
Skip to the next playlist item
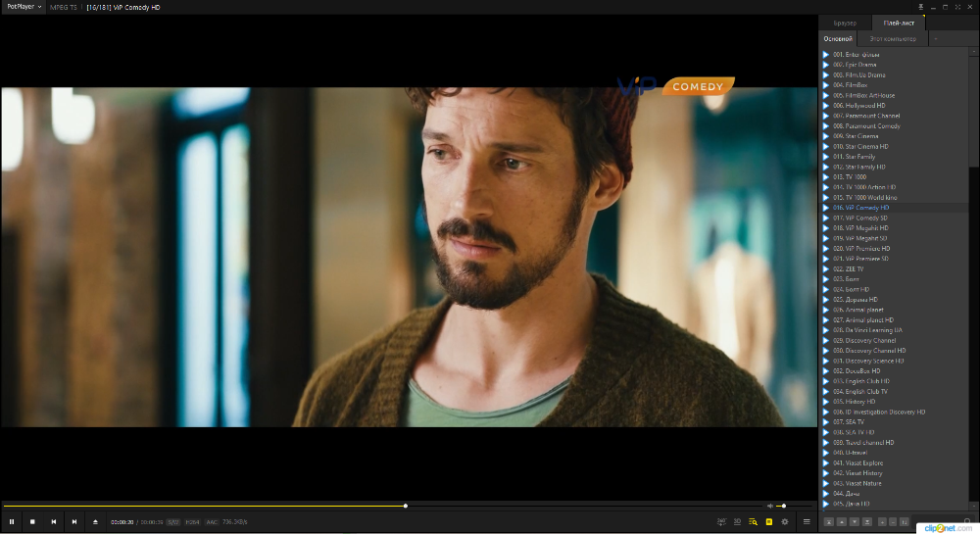pos(74,521)
